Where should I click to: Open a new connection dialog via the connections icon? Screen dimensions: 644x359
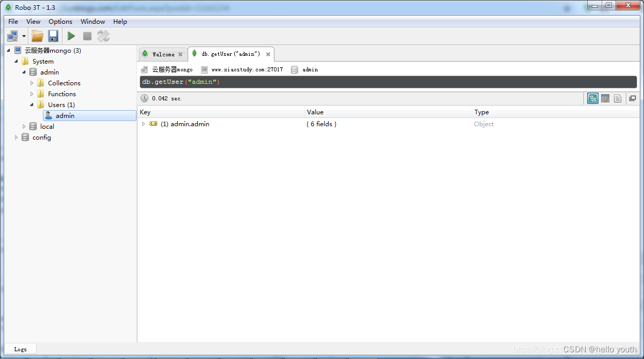(11, 36)
